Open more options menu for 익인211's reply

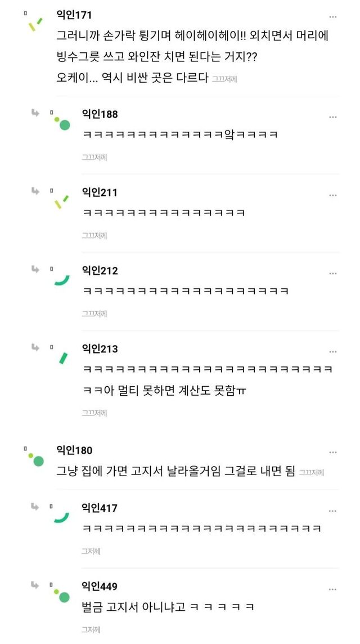(x=333, y=195)
